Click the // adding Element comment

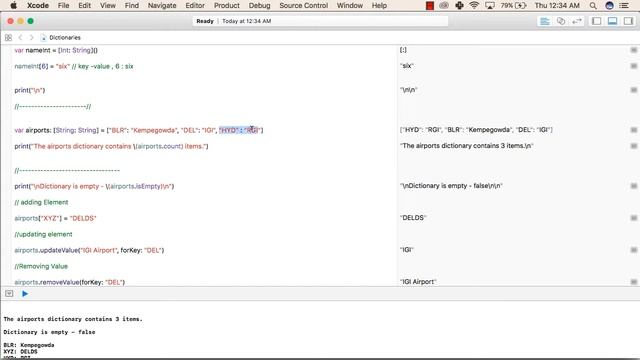click(x=41, y=202)
